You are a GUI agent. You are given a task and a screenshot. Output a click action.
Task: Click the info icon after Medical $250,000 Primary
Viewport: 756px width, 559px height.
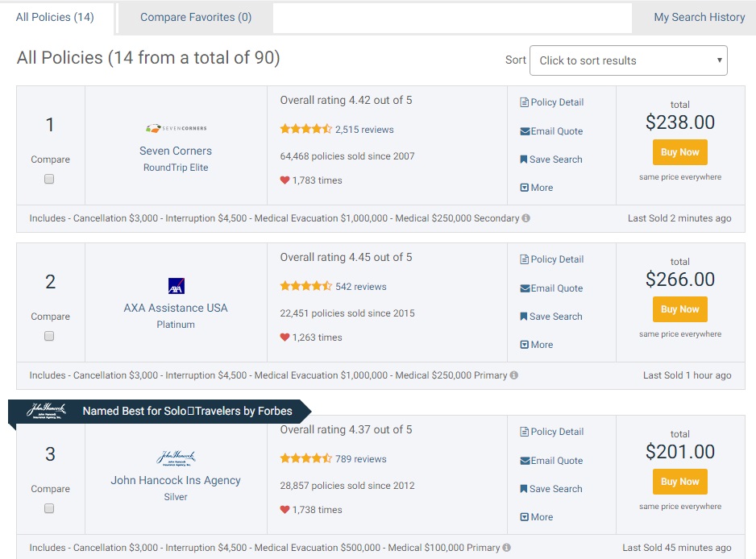pos(514,375)
